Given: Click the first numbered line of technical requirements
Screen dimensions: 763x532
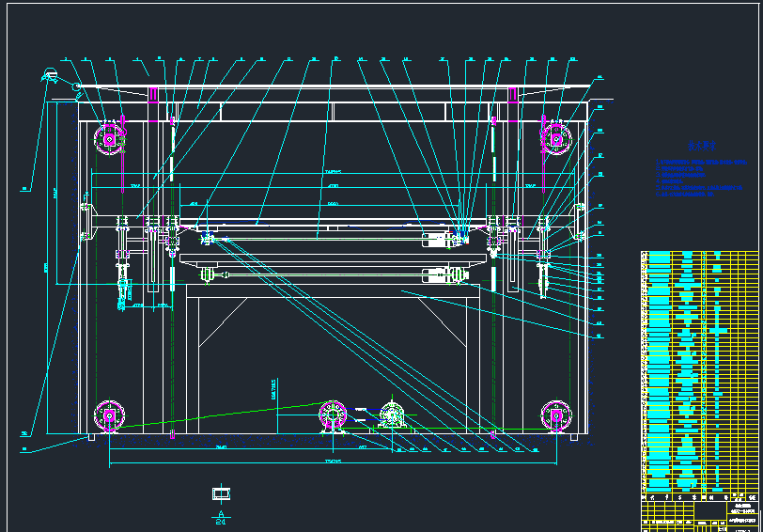Looking at the screenshot, I should (x=701, y=163).
